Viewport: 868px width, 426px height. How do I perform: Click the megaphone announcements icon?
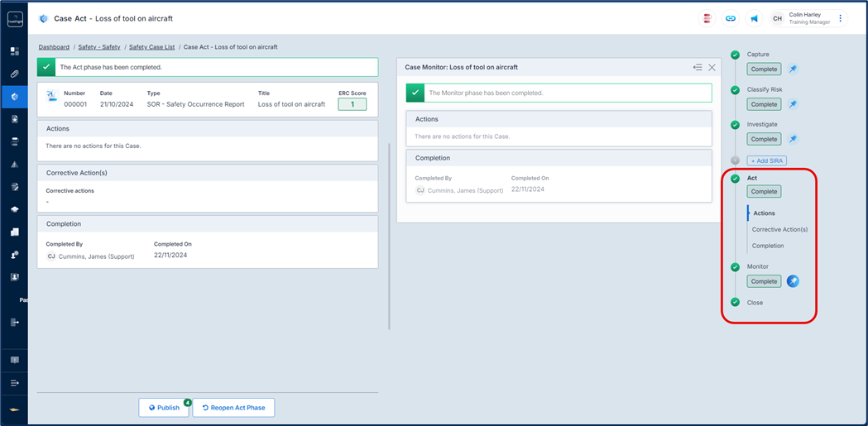click(754, 18)
